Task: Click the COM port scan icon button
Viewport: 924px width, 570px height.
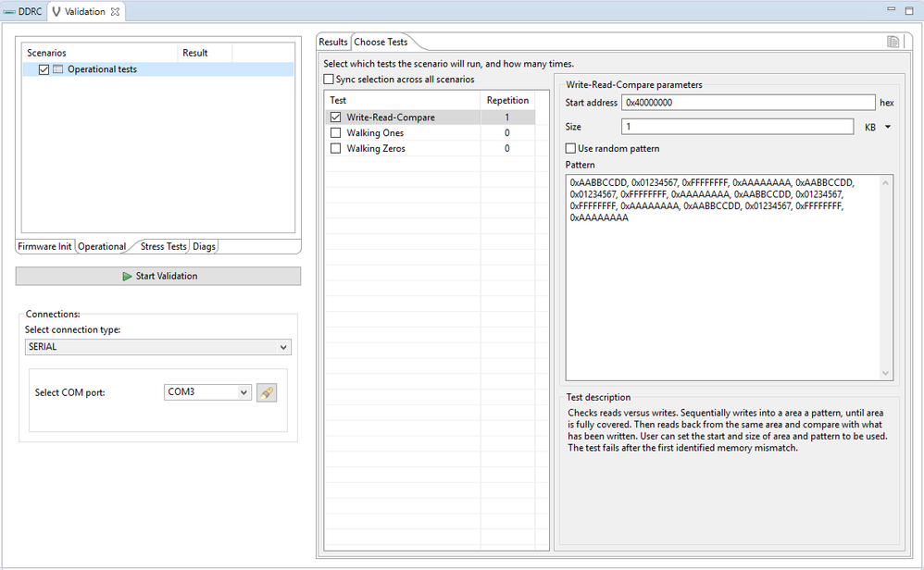Action: tap(267, 392)
